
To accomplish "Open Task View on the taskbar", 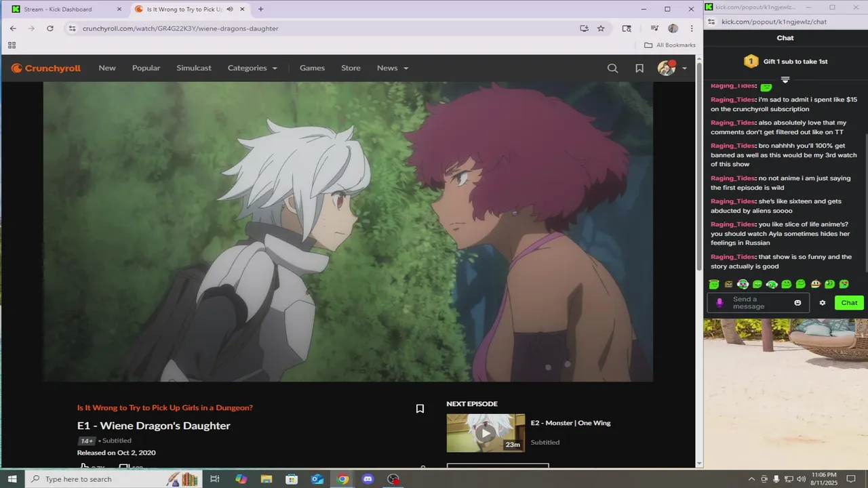I will pyautogui.click(x=214, y=479).
